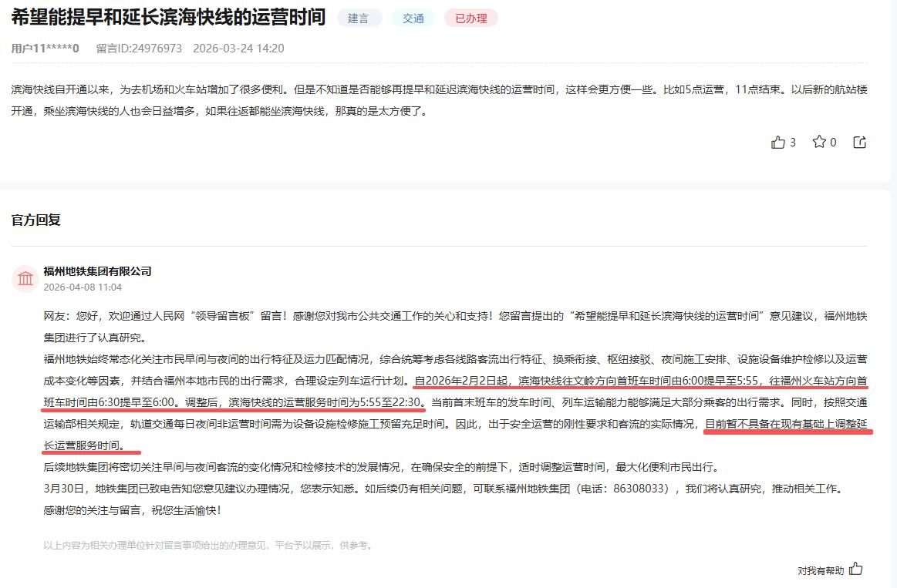Click the disclaimer text at the reply bottom

click(205, 544)
